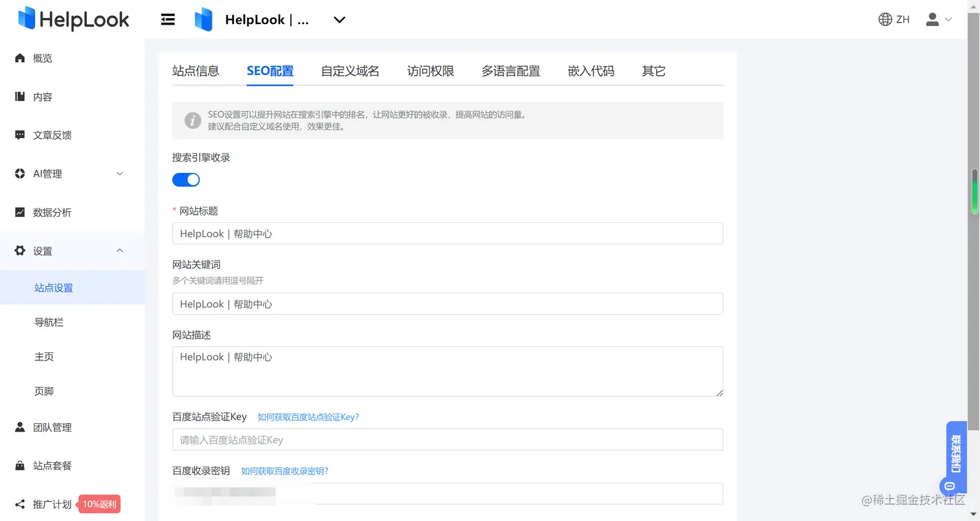
Task: Click the person icon beside 团队管理
Action: pyautogui.click(x=20, y=427)
